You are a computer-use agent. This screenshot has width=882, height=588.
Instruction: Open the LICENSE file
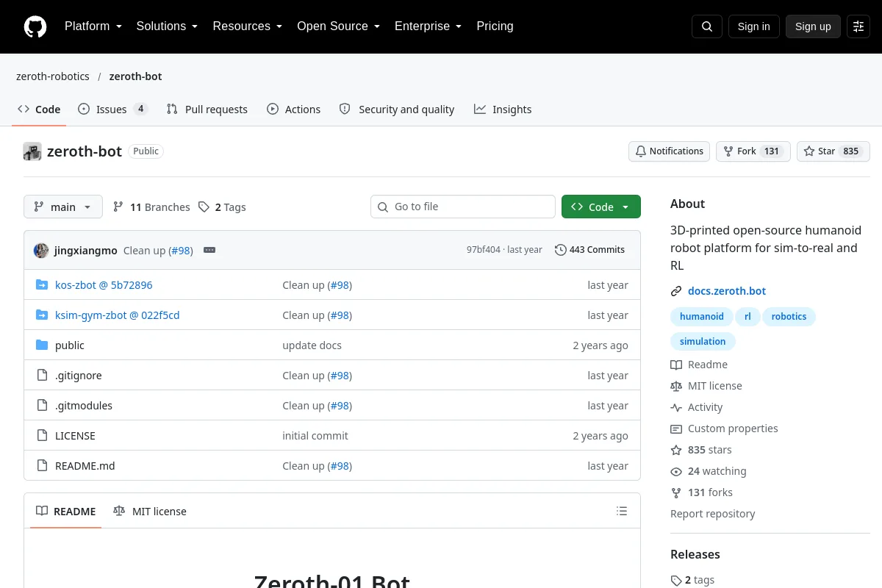(75, 436)
